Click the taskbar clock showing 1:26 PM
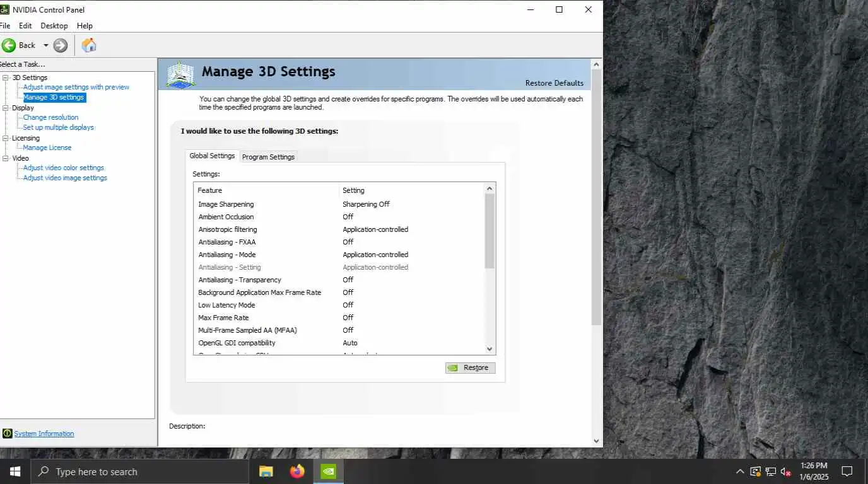 coord(813,471)
